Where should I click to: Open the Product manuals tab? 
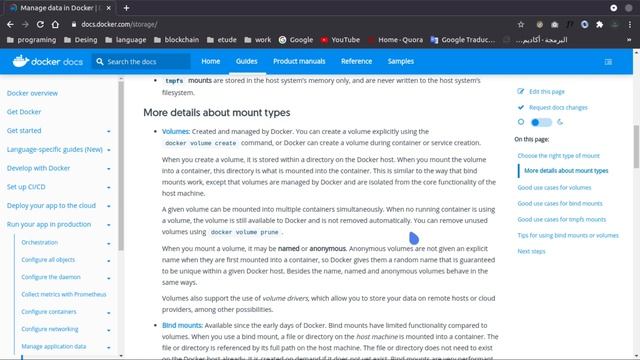point(299,61)
